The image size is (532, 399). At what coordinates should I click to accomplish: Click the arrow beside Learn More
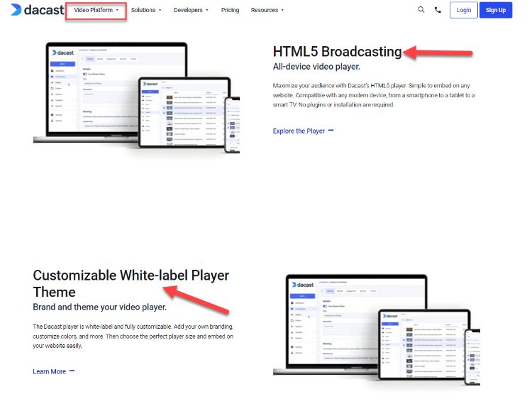72,371
